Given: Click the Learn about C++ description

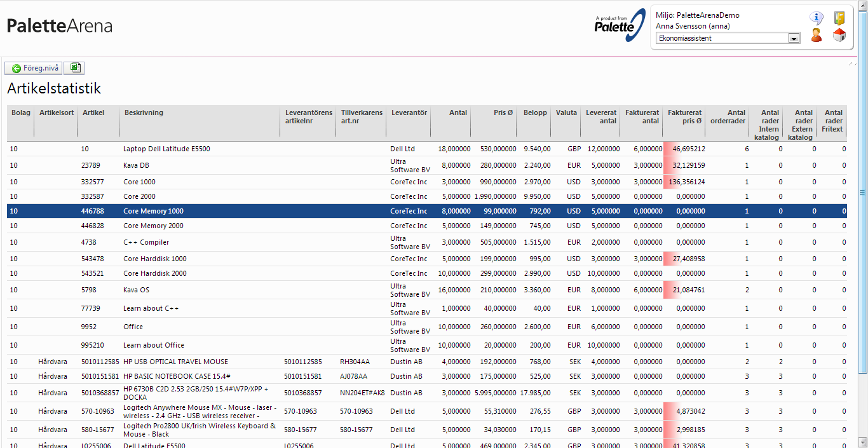Looking at the screenshot, I should [x=151, y=308].
